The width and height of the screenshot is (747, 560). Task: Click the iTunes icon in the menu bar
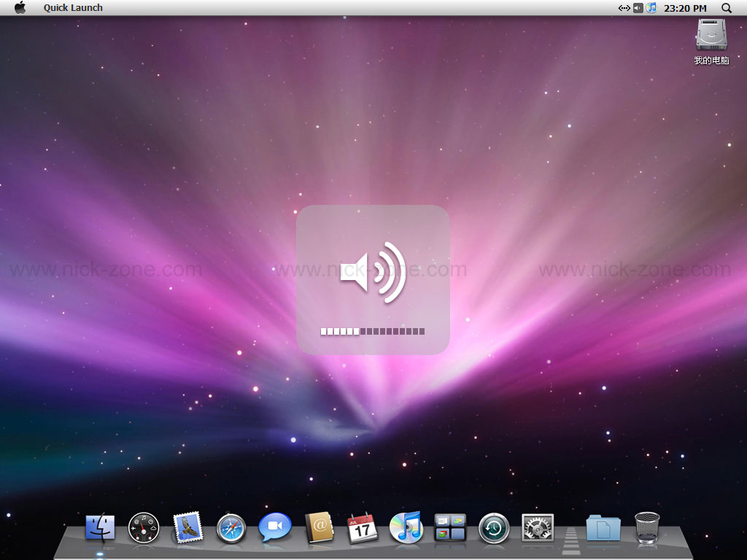[x=651, y=7]
